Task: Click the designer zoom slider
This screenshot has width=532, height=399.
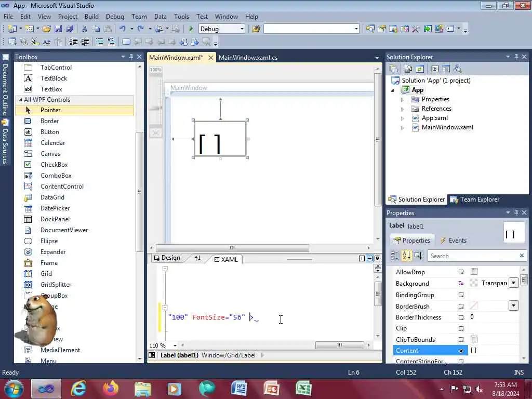Action: 156,108
